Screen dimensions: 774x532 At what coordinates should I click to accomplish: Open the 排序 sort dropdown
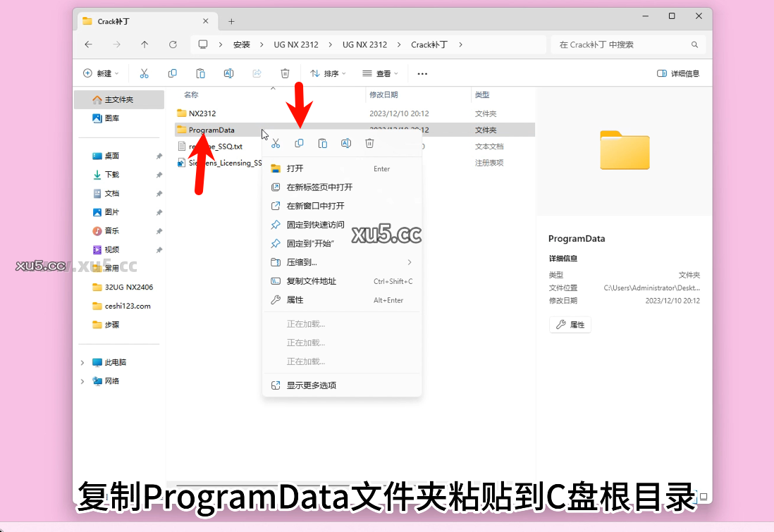point(328,73)
